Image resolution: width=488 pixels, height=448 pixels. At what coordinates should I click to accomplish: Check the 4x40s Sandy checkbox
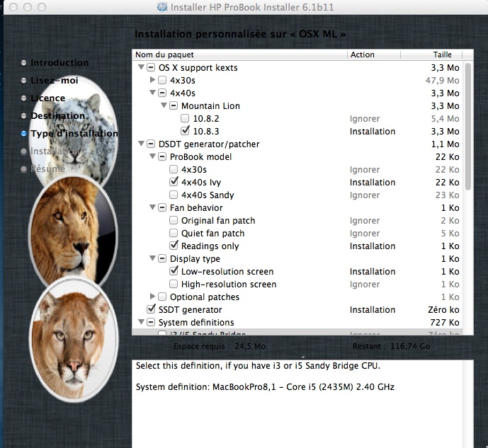[x=174, y=195]
